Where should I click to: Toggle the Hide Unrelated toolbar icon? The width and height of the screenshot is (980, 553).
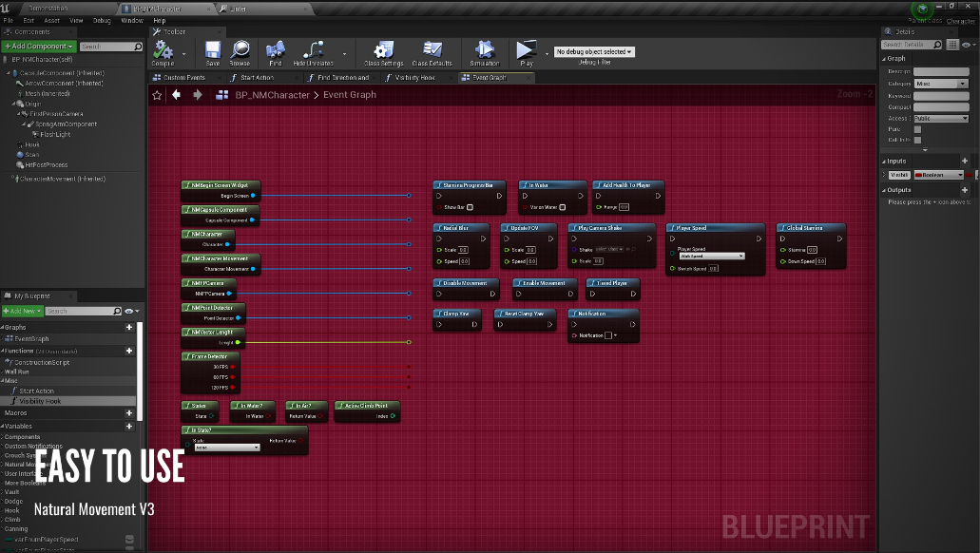point(313,50)
